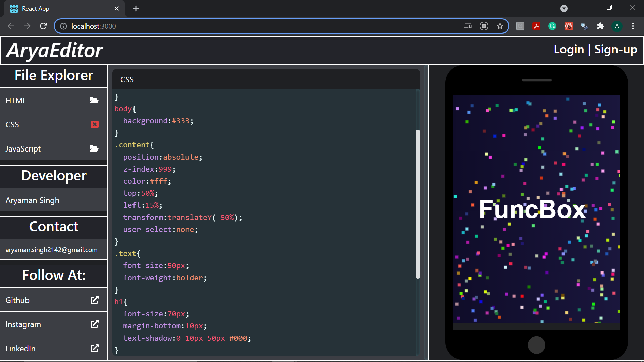Image resolution: width=644 pixels, height=362 pixels.
Task: Select the CSS editor tab header
Action: 266,79
